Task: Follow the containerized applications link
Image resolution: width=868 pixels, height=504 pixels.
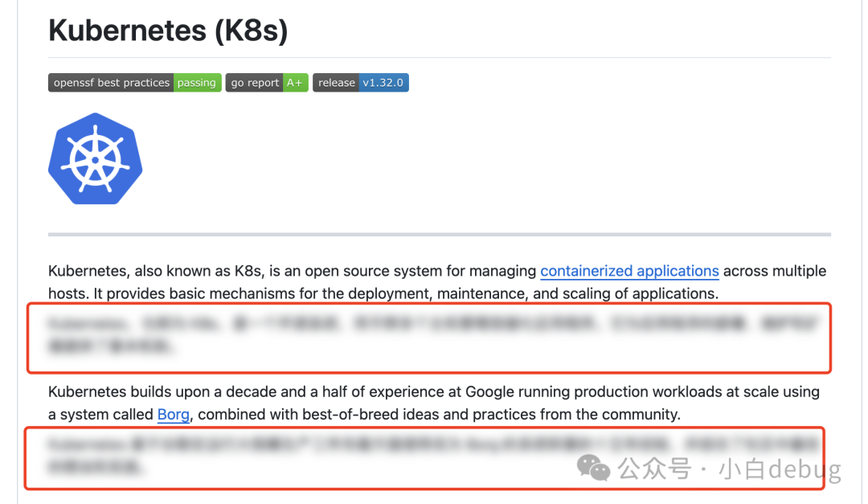Action: pos(629,271)
